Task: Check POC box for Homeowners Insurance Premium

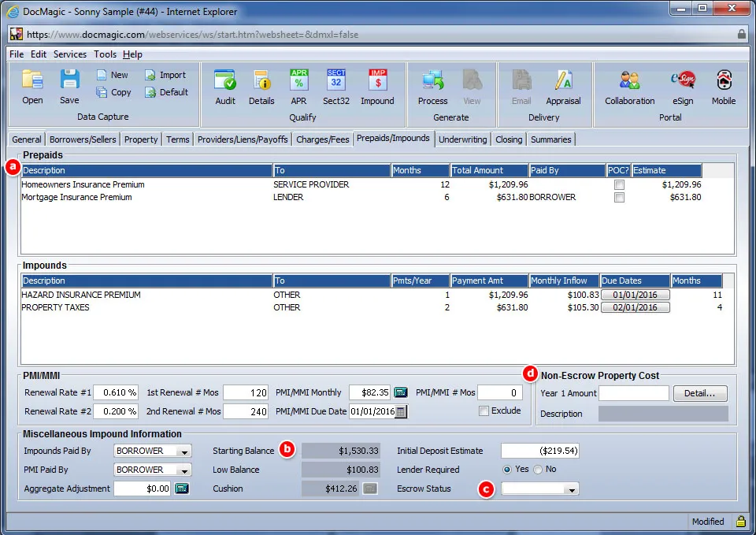Action: point(619,185)
